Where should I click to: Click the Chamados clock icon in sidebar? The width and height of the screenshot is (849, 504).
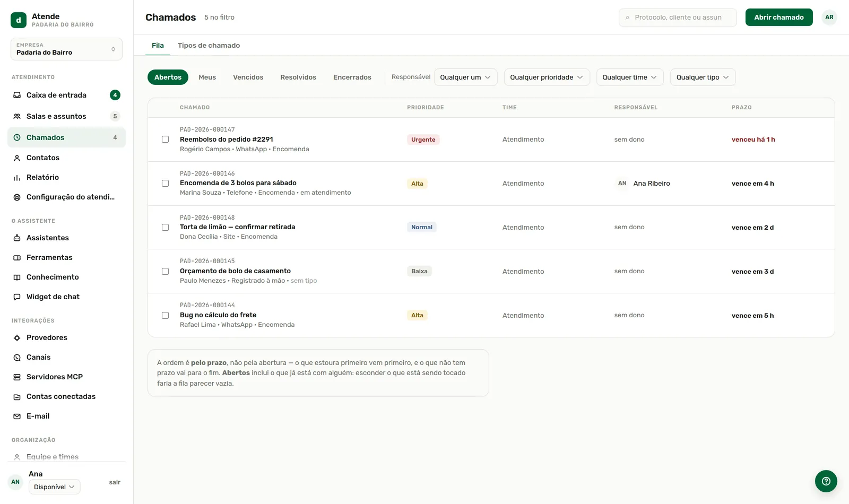coord(17,137)
